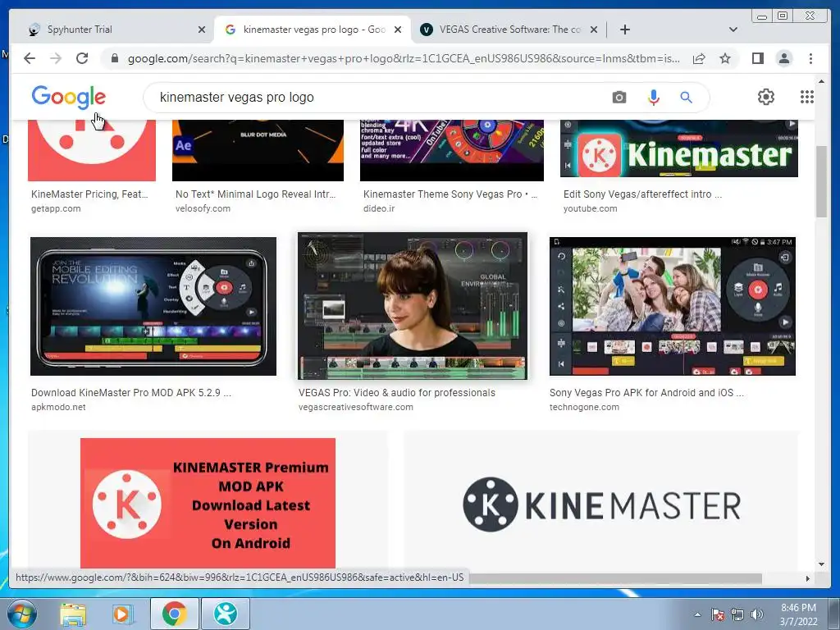This screenshot has height=630, width=840.
Task: Click the vertical scrollbar thumb
Action: tap(821, 181)
